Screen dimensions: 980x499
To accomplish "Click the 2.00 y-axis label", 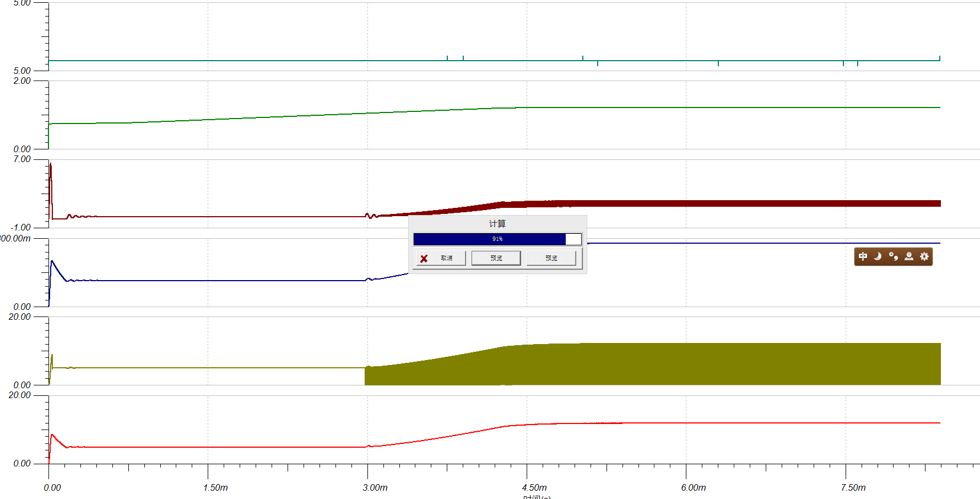I will click(x=22, y=81).
